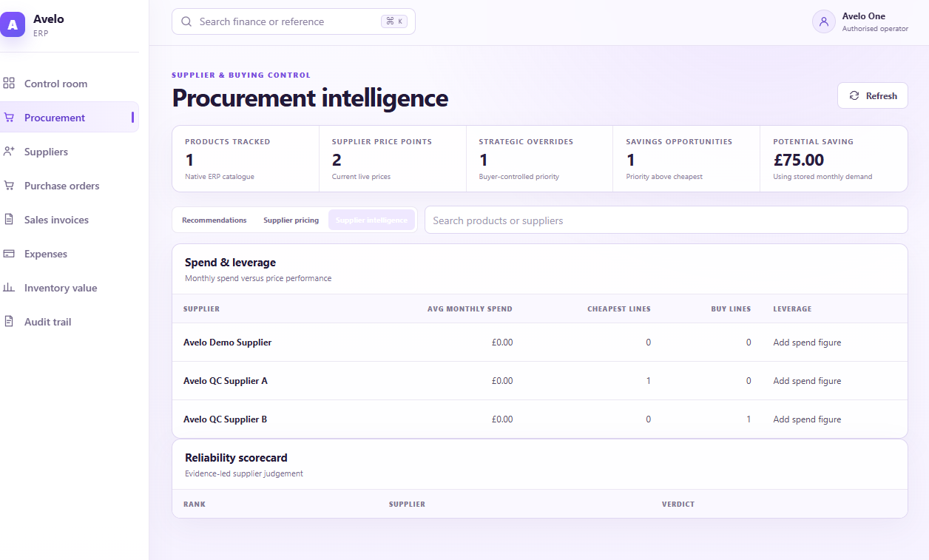Image resolution: width=929 pixels, height=560 pixels.
Task: Click the Supplier Price Points stat label
Action: (x=382, y=141)
